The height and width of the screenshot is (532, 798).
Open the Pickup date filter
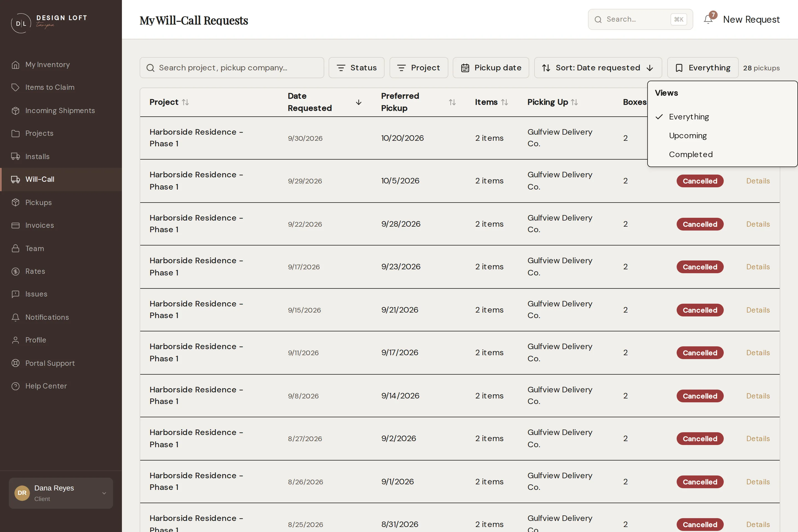491,68
